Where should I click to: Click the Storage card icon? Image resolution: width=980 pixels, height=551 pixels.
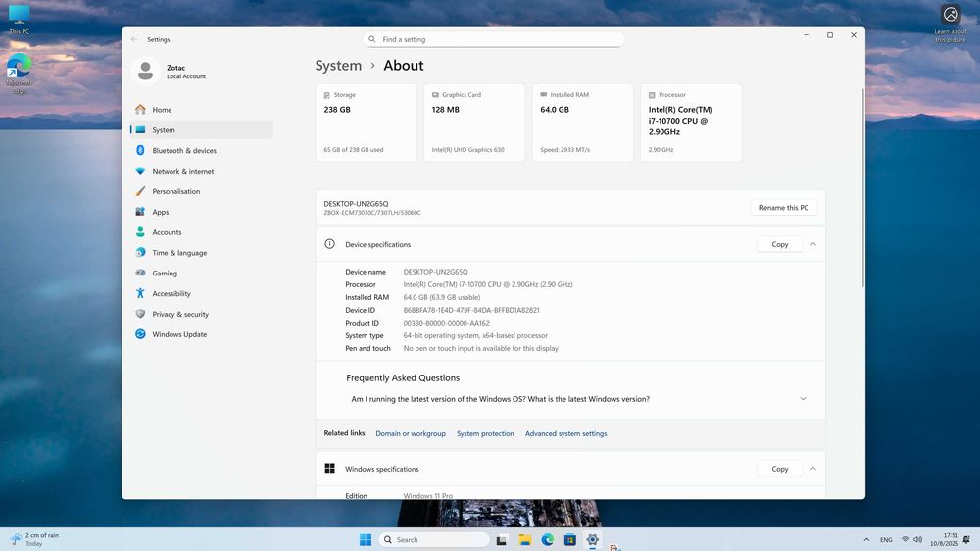point(327,95)
